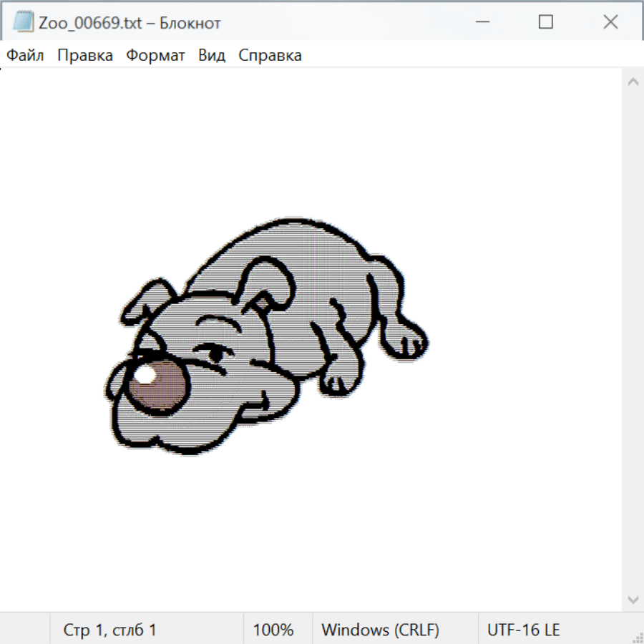Click the UTF-16 LE encoding field
The height and width of the screenshot is (644, 644).
point(523,630)
